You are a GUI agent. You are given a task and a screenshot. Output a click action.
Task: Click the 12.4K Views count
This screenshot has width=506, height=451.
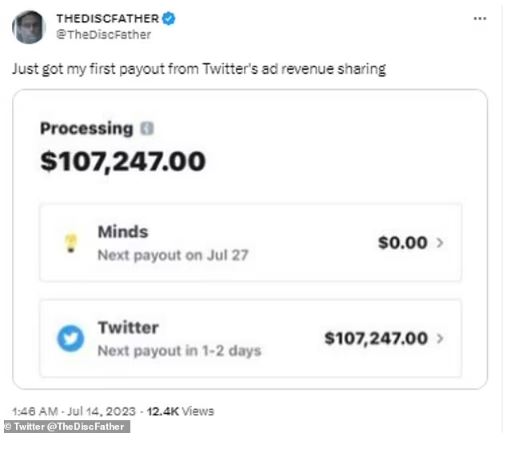pos(180,411)
